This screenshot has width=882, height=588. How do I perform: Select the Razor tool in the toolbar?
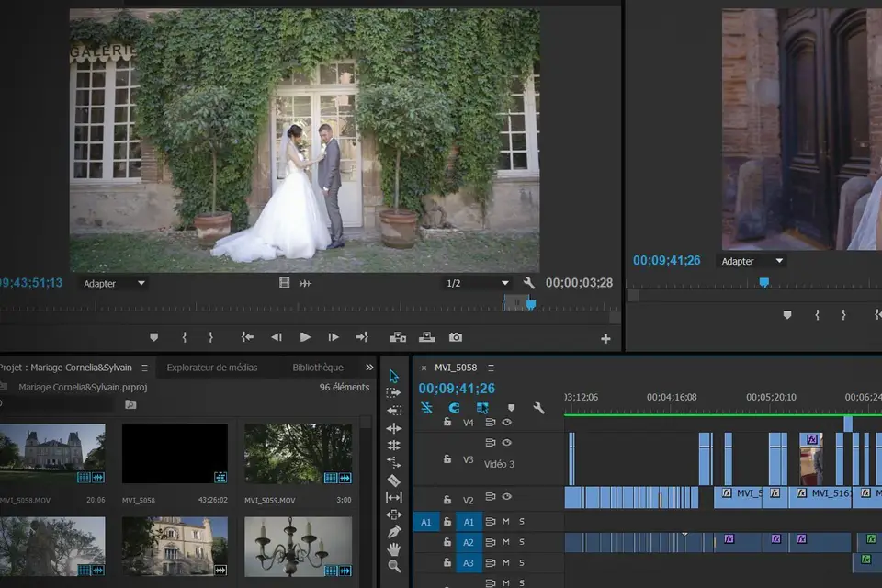coord(394,481)
